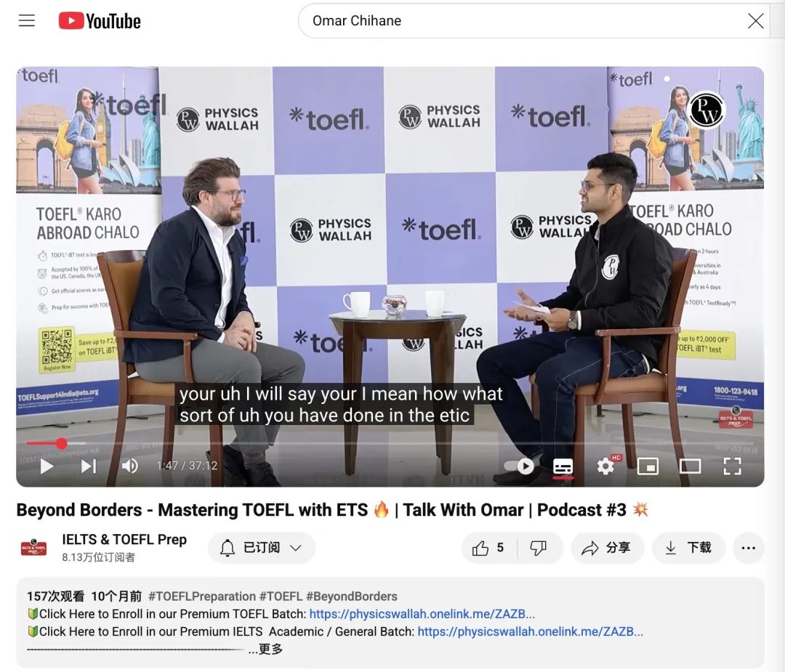Enter full screen mode

(x=732, y=466)
